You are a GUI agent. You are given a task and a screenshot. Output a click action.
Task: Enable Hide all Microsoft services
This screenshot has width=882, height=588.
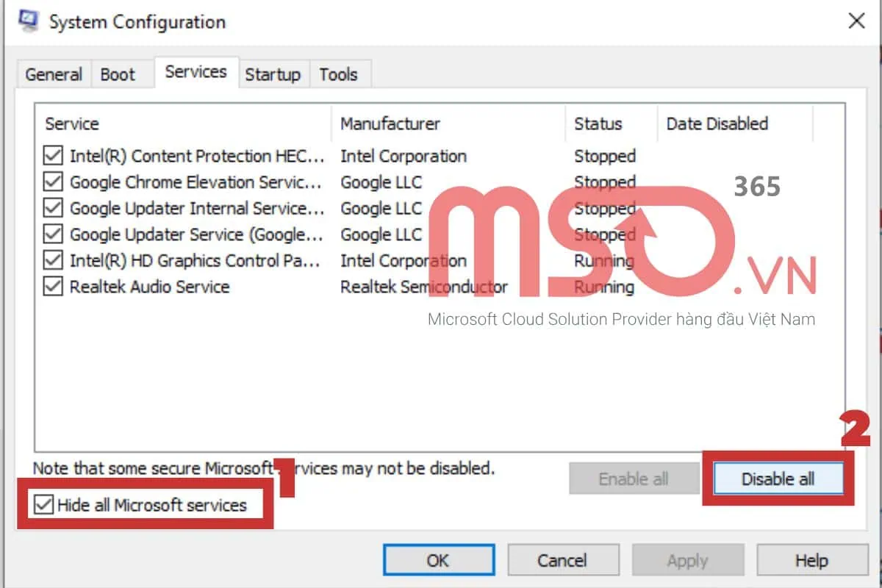tap(44, 504)
